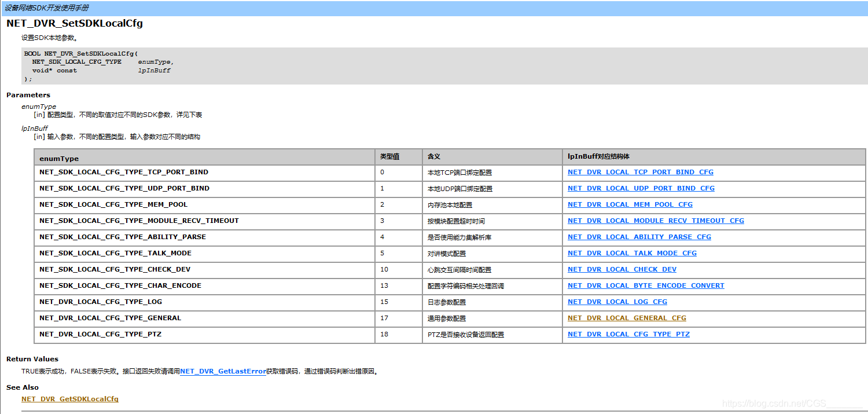868x414 pixels.
Task: Click the 设置SDK本地参数。 description line
Action: click(x=50, y=38)
